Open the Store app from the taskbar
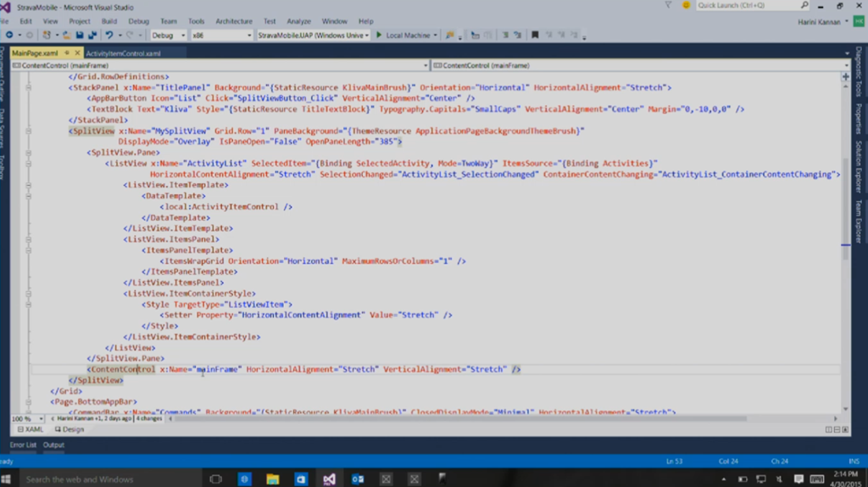The image size is (868, 487). [x=301, y=479]
